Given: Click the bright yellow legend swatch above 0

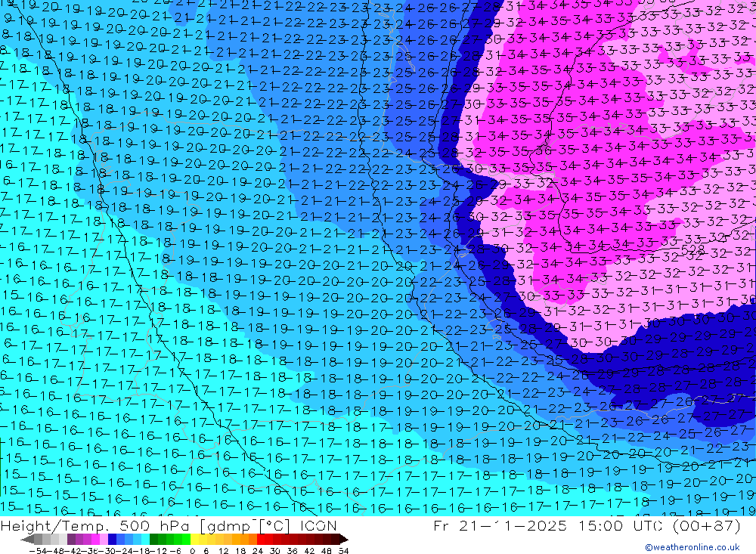Looking at the screenshot, I should (194, 539).
